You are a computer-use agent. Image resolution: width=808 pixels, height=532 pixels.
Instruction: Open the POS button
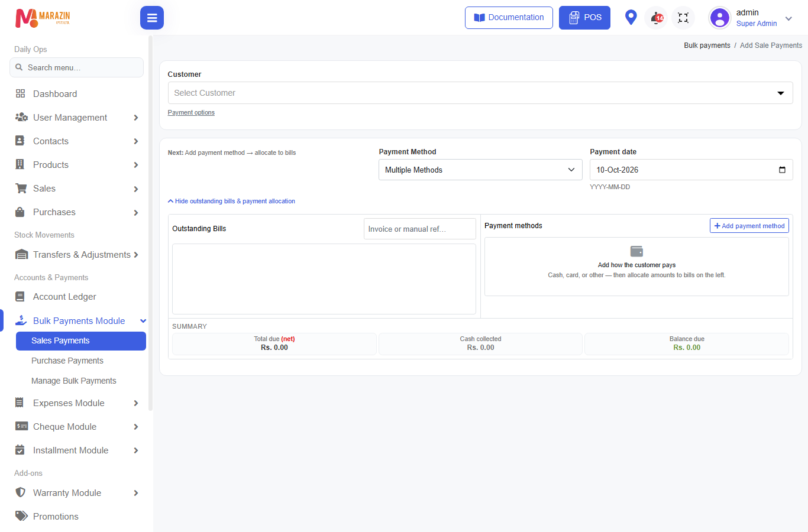pyautogui.click(x=584, y=18)
